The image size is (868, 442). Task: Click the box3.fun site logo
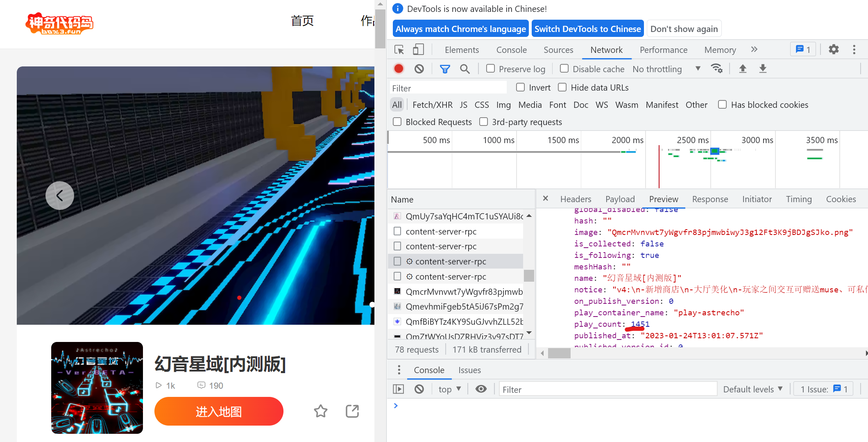pyautogui.click(x=59, y=24)
